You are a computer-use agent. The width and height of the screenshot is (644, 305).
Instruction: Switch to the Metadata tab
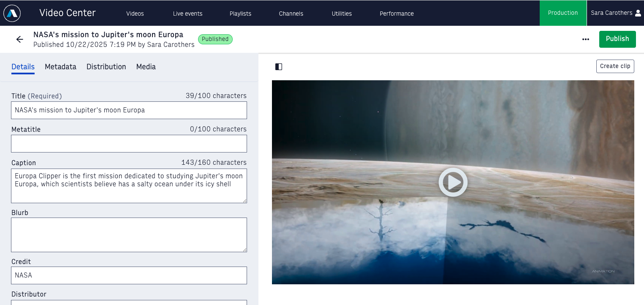click(60, 67)
